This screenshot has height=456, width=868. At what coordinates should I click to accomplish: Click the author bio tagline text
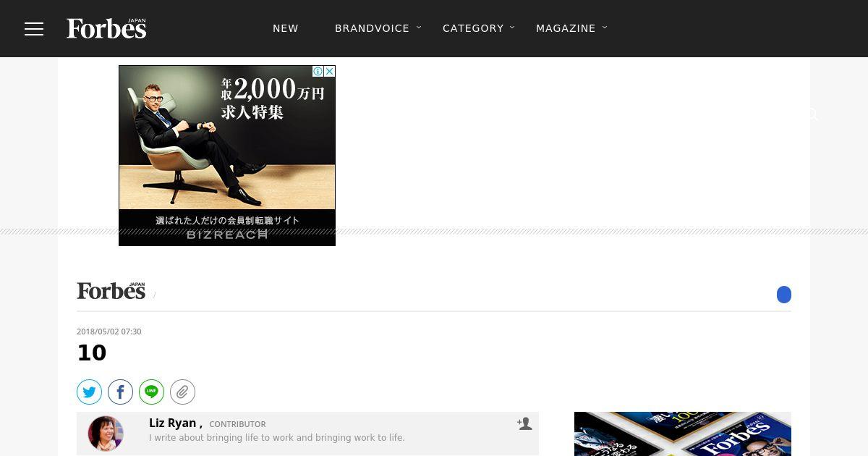tap(277, 438)
